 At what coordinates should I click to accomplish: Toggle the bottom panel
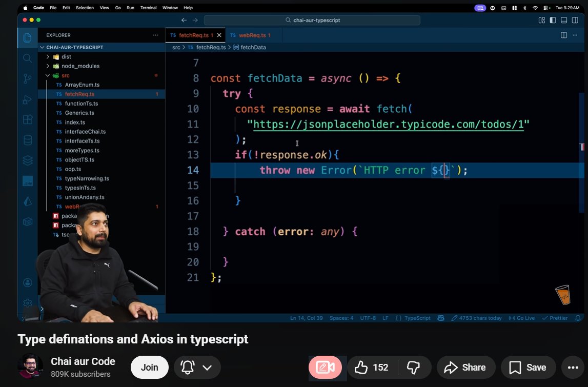pos(563,21)
